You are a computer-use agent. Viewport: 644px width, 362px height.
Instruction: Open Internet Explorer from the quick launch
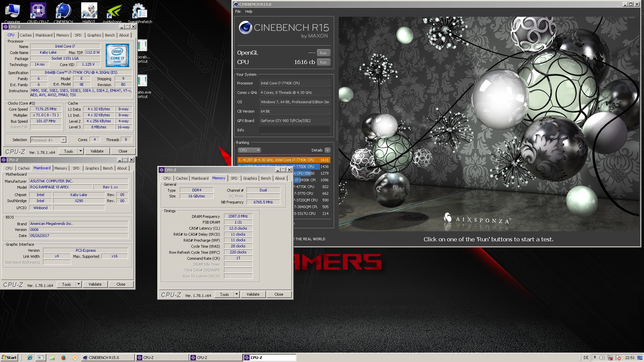(x=30, y=358)
